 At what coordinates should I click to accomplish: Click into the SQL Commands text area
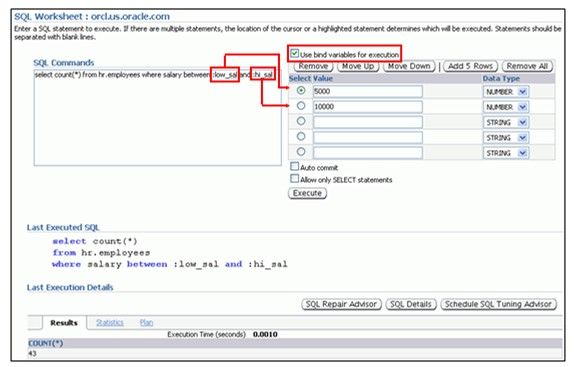[158, 117]
